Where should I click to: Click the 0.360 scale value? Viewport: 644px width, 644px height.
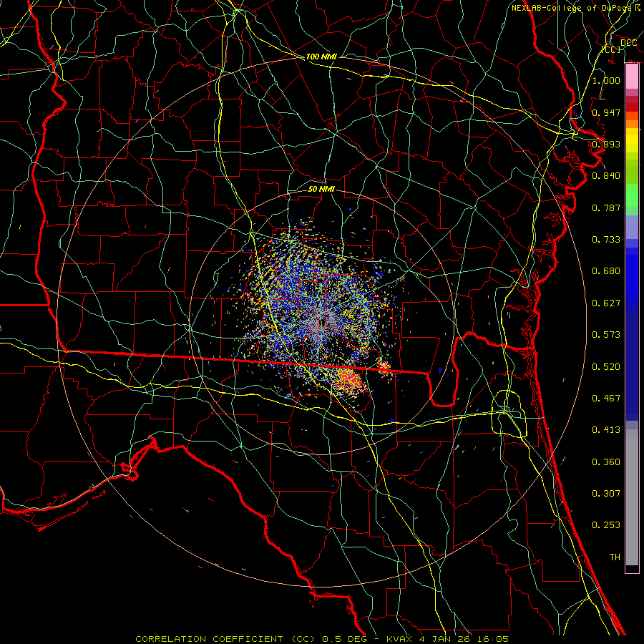pos(606,462)
